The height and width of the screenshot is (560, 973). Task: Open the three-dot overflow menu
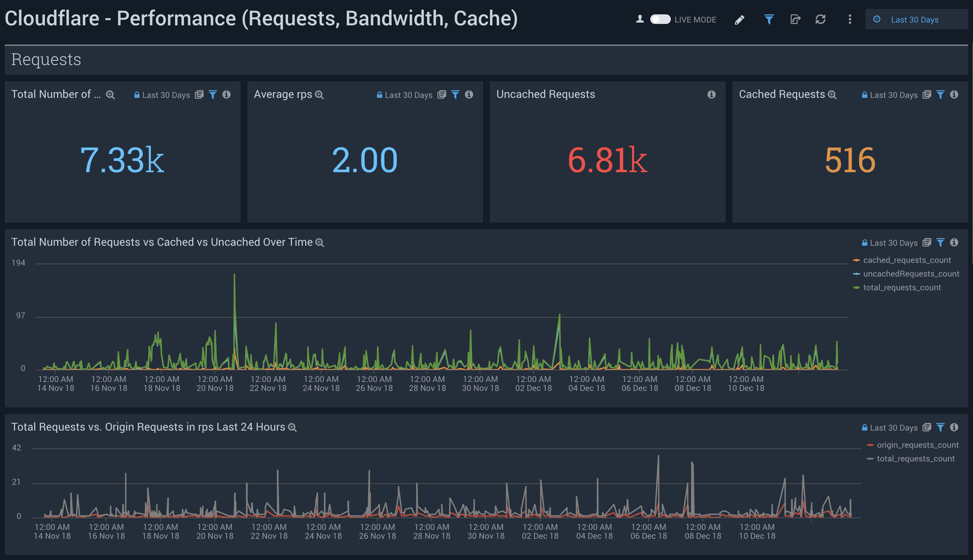pos(849,19)
